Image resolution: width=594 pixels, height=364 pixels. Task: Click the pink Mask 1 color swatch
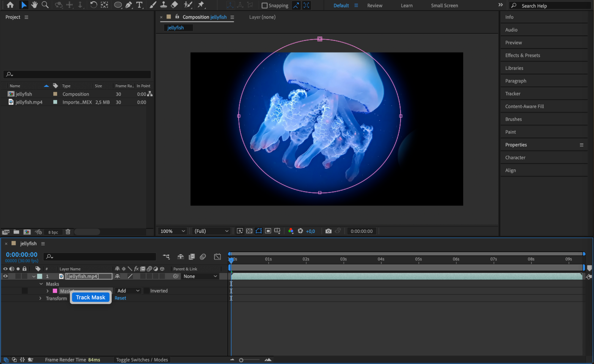coord(55,291)
